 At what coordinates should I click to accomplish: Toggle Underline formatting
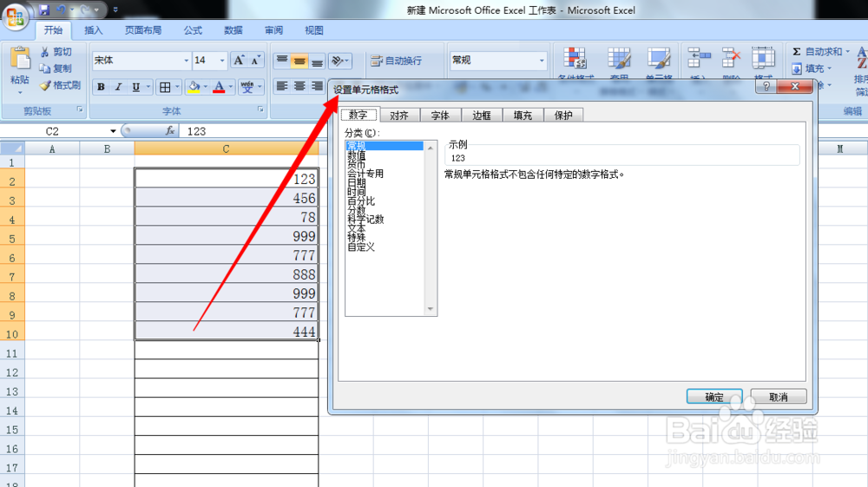click(135, 87)
